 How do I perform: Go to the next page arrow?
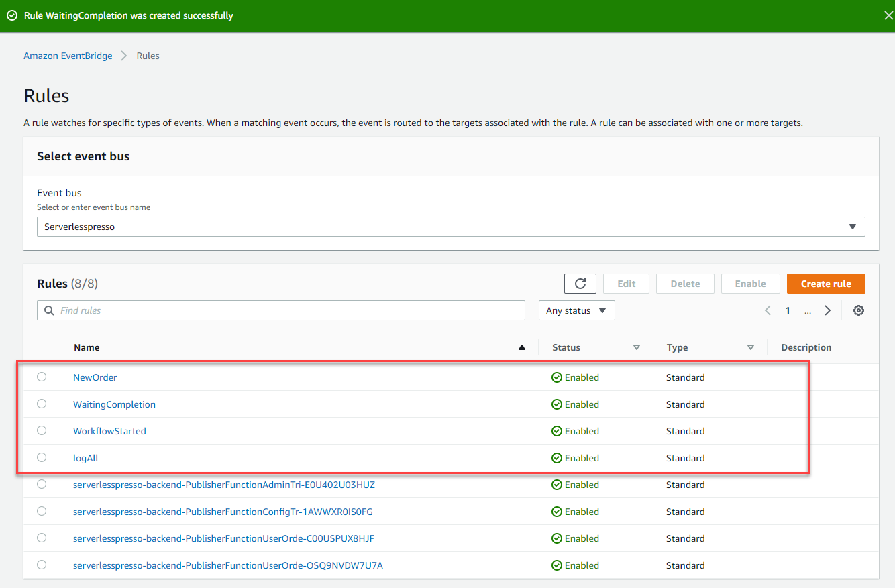tap(828, 310)
